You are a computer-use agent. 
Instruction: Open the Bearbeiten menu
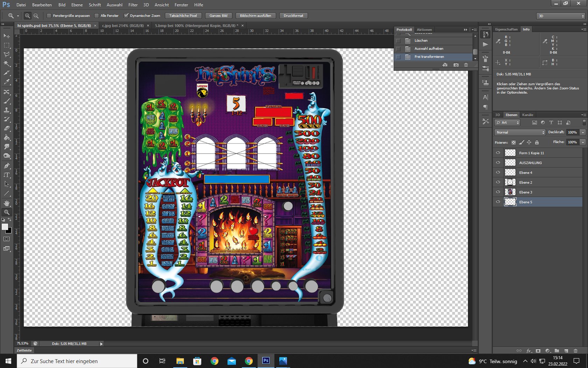tap(42, 5)
